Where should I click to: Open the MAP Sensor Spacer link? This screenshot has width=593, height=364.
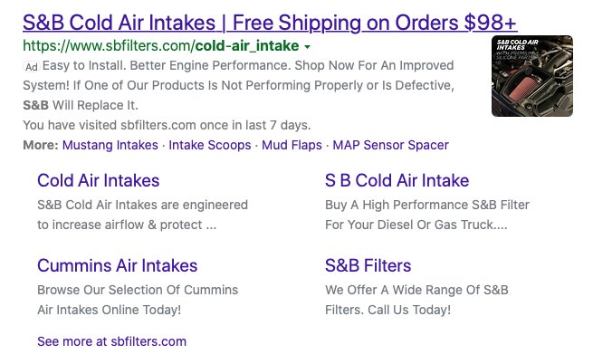pyautogui.click(x=390, y=145)
